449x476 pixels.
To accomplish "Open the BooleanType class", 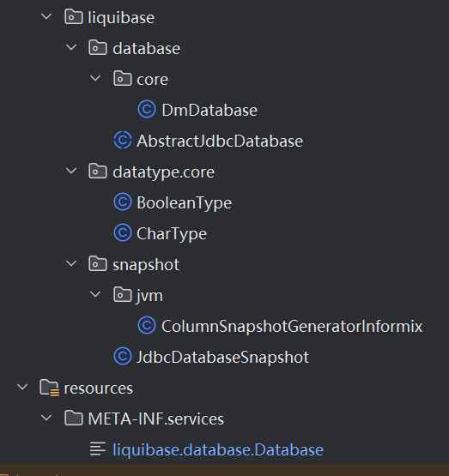I will click(184, 202).
